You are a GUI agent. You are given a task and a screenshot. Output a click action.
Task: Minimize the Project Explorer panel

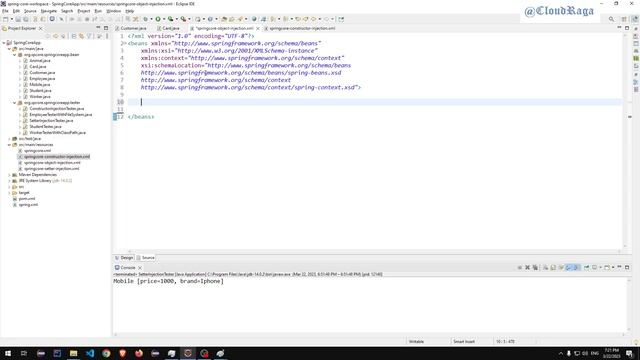(x=98, y=28)
